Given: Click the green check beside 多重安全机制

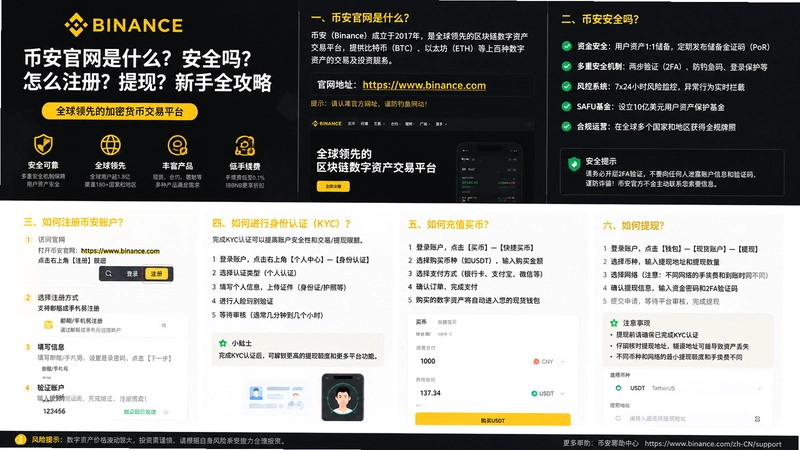Looking at the screenshot, I should [x=566, y=66].
